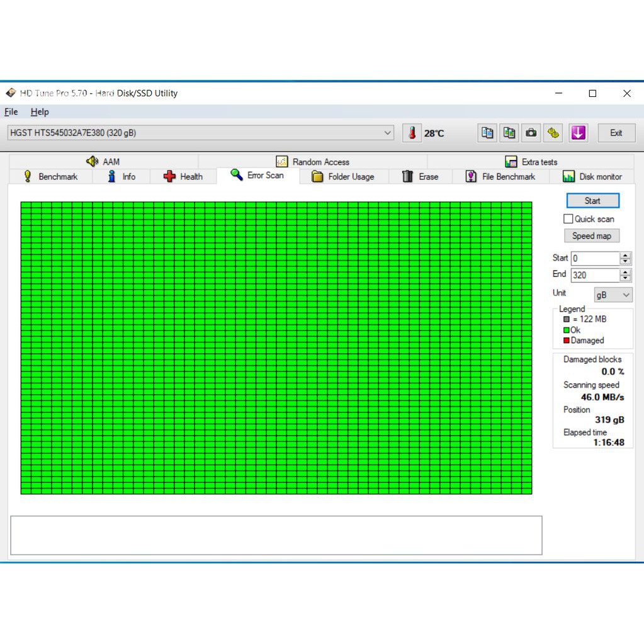Screen dimensions: 644x644
Task: Decrease the End value with down arrow
Action: [625, 278]
